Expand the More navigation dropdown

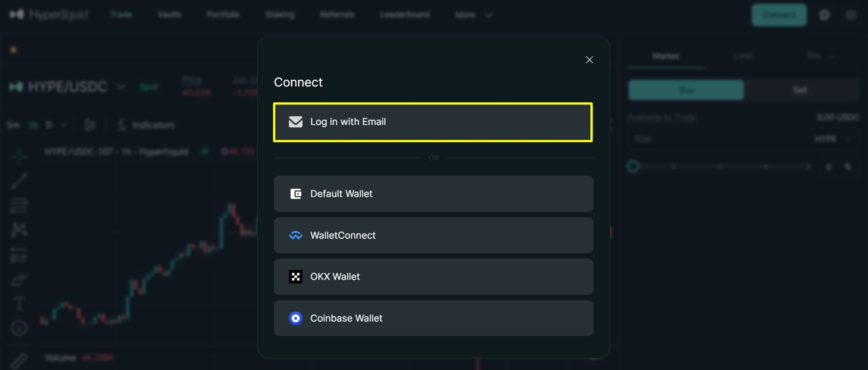click(473, 15)
